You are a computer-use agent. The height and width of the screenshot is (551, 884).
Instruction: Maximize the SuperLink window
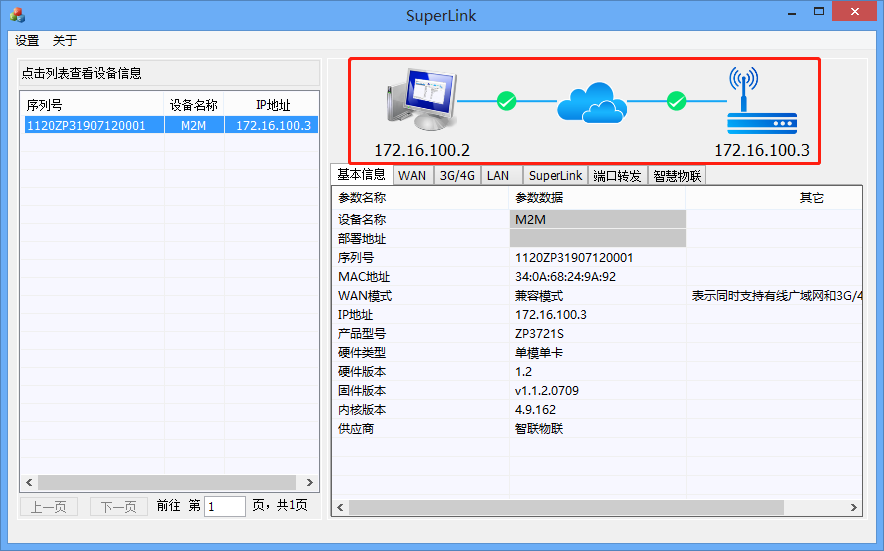coord(819,11)
